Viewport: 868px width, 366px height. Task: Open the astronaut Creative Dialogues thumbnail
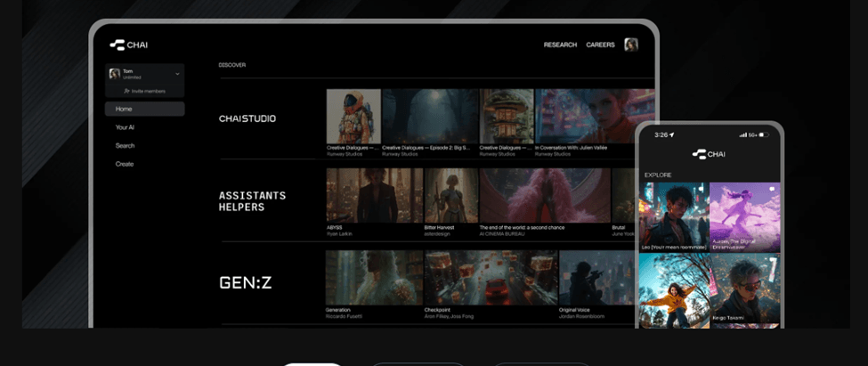point(353,117)
